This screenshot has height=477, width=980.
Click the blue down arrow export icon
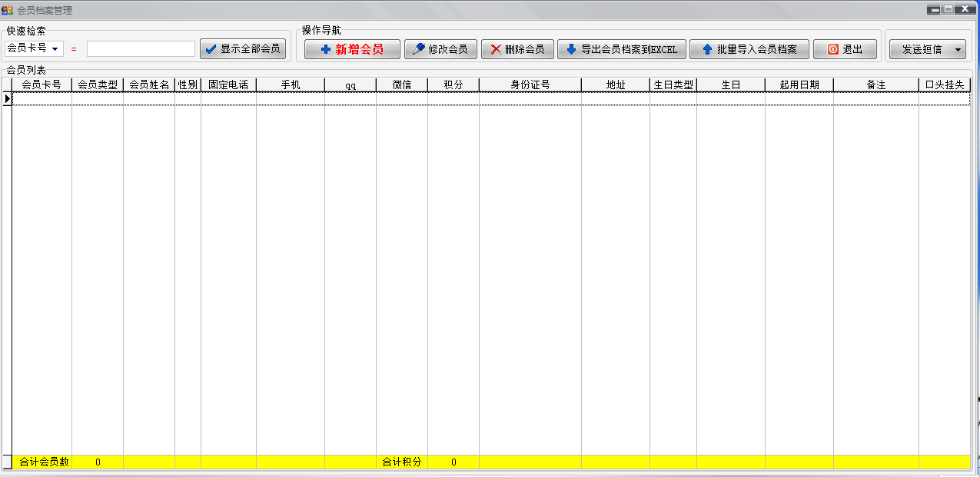tap(571, 49)
